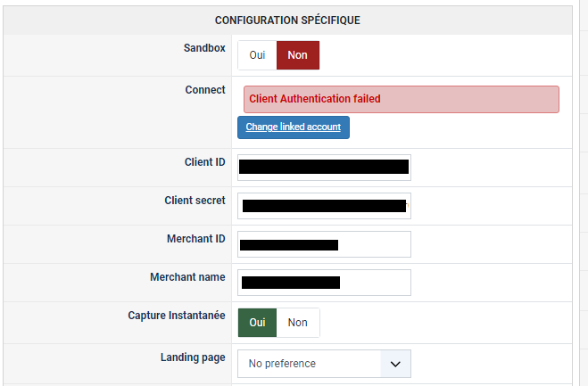Open the Landing page dropdown
Image resolution: width=588 pixels, height=386 pixels.
[324, 364]
